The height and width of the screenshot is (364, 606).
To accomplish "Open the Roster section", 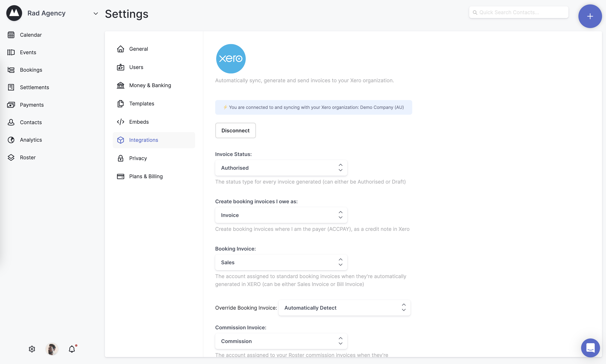I will click(28, 157).
